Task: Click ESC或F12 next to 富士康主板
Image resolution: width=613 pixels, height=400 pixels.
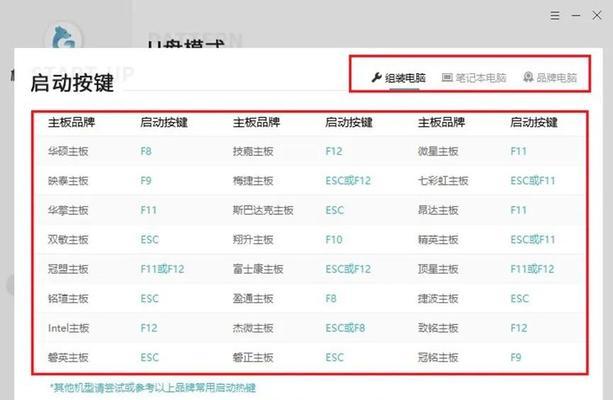Action: click(x=348, y=269)
